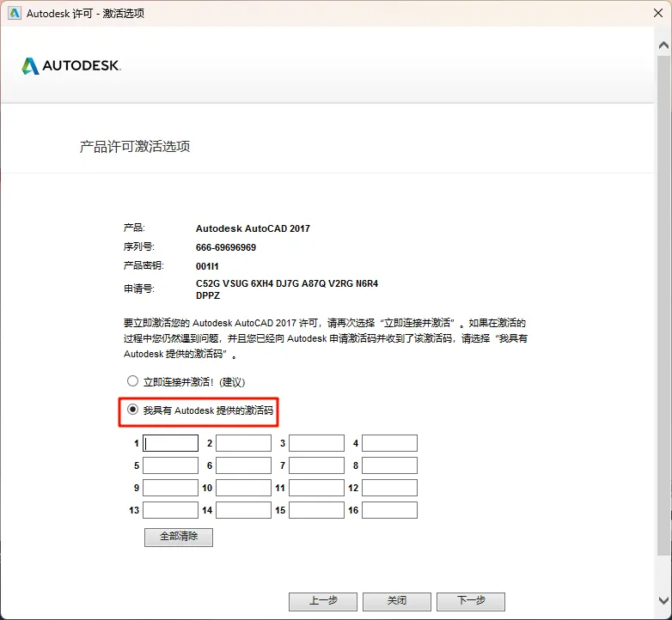Click activation code field 5
Viewport: 672px width, 620px height.
point(170,465)
